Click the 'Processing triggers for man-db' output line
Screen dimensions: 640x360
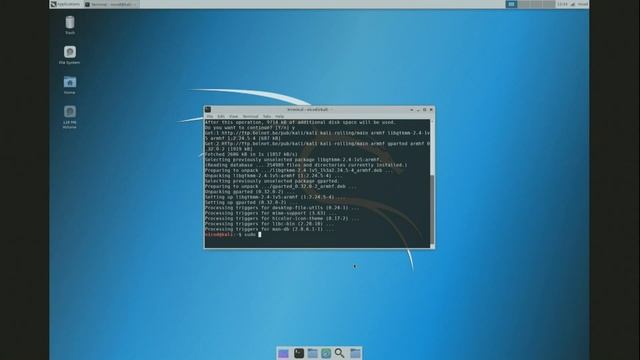coord(269,229)
